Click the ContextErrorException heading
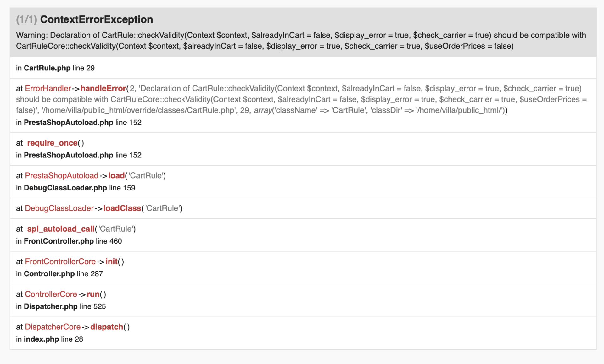This screenshot has height=364, width=604. [x=96, y=19]
